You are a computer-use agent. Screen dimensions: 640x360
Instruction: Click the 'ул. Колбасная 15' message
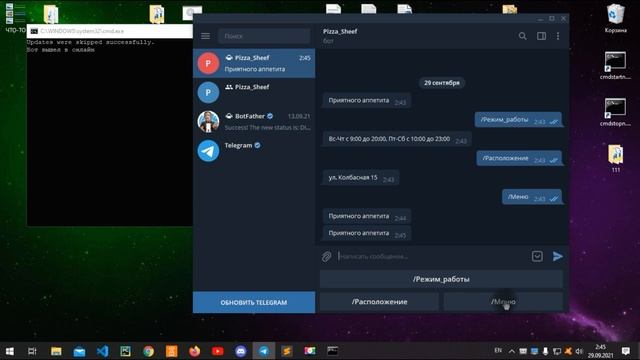(x=361, y=178)
